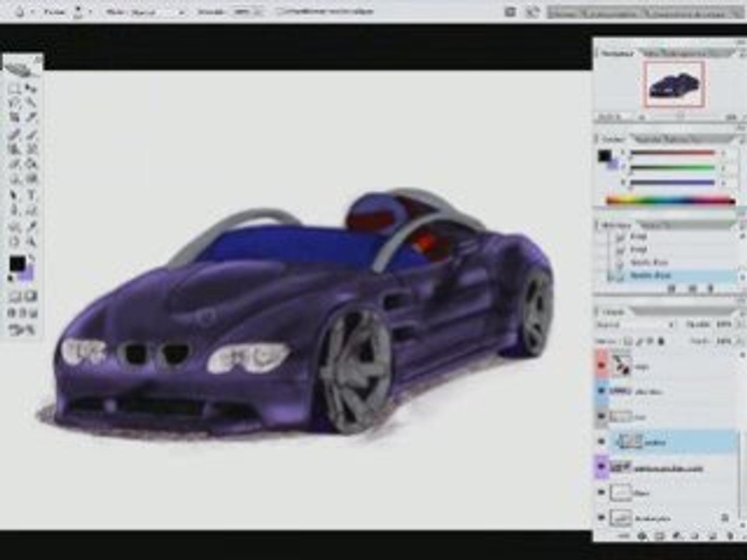Hide the topmost layer with red eye column
Screen dimensions: 747x560
pyautogui.click(x=601, y=366)
